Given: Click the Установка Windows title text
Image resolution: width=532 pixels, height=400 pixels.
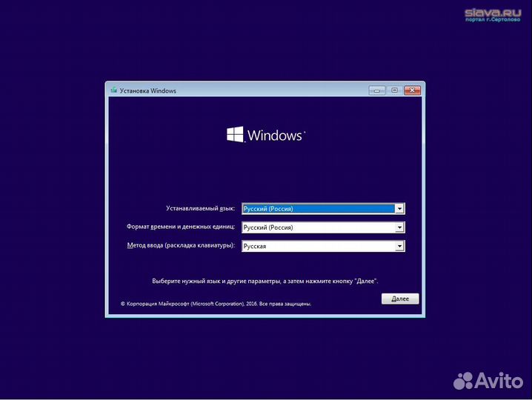Looking at the screenshot, I should [148, 91].
